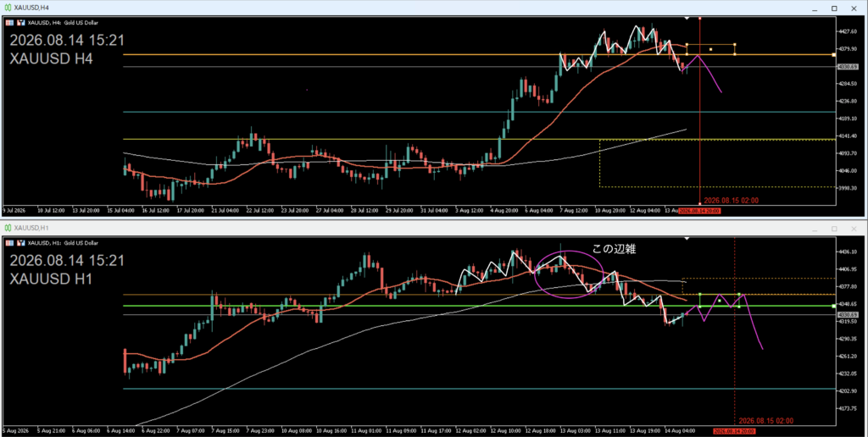The width and height of the screenshot is (868, 437).
Task: Click 'XAUUSD, H4: Gold US Dollar' chart label
Action: click(63, 23)
